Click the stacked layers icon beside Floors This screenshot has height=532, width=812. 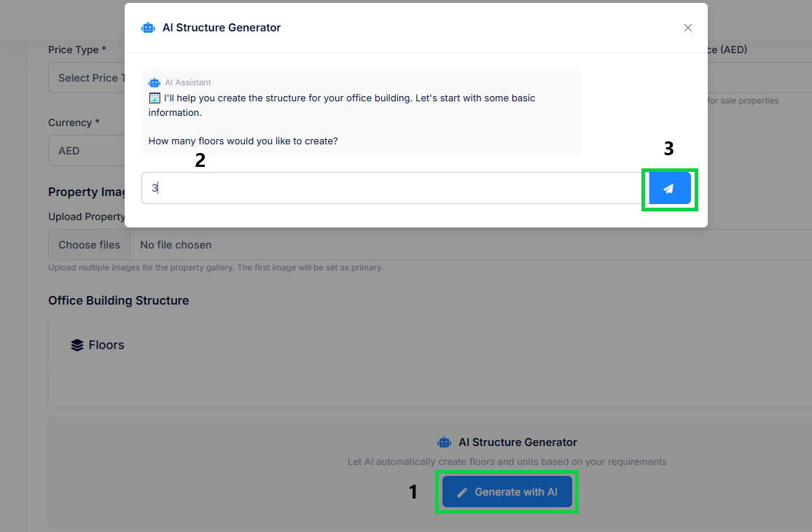tap(77, 345)
